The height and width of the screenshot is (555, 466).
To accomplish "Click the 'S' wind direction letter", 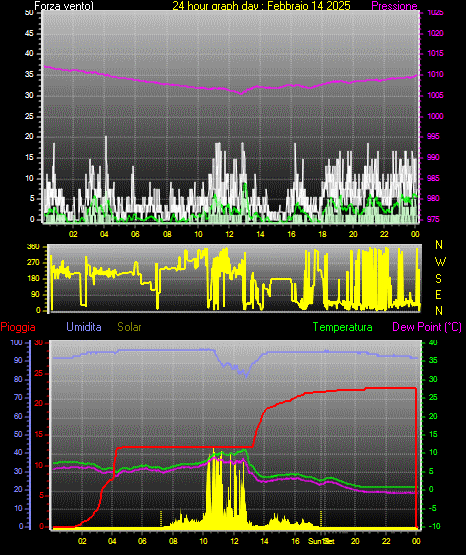I will point(438,279).
